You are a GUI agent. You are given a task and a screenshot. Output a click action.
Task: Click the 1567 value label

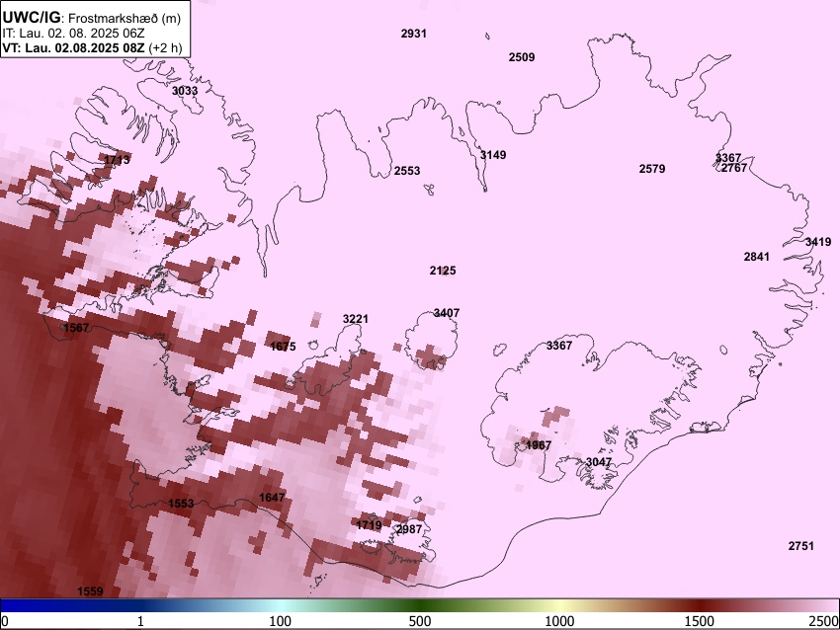pos(76,328)
